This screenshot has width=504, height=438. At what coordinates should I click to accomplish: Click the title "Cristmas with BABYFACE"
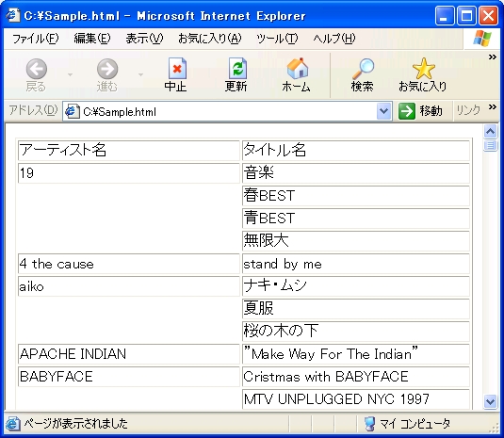356,376
